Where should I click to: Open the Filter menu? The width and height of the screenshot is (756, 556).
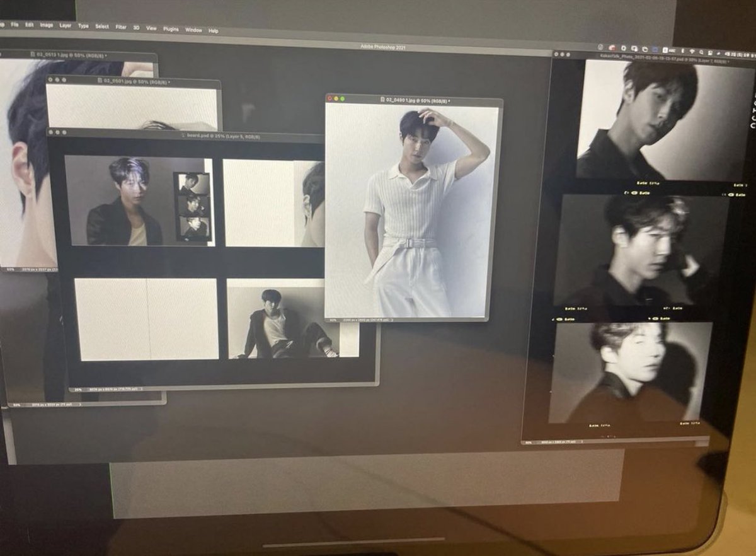120,28
